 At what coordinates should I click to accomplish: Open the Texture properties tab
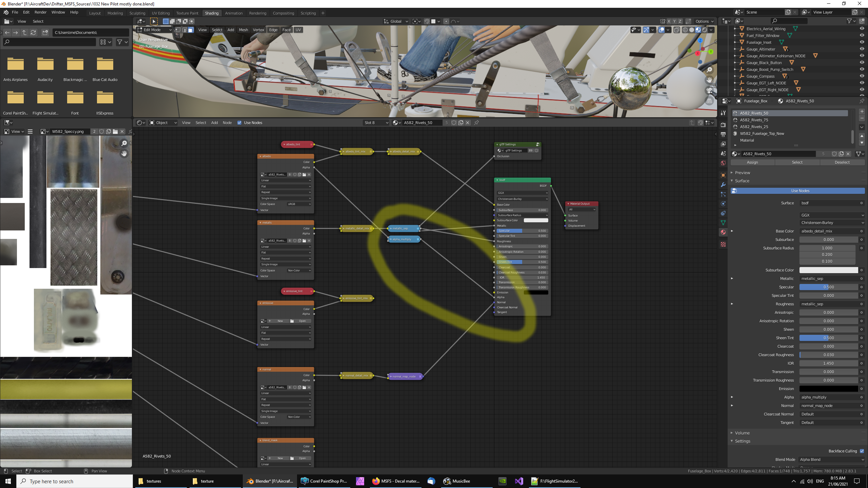[723, 244]
